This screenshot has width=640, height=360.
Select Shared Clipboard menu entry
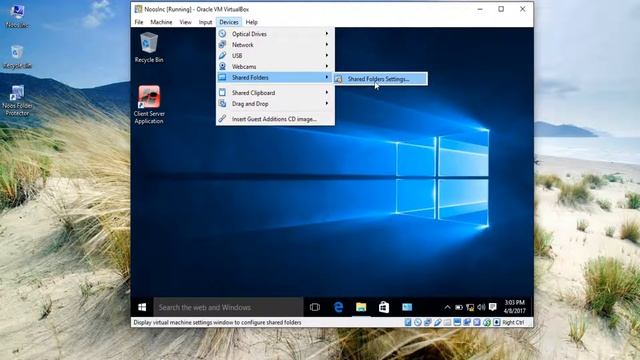pos(276,93)
